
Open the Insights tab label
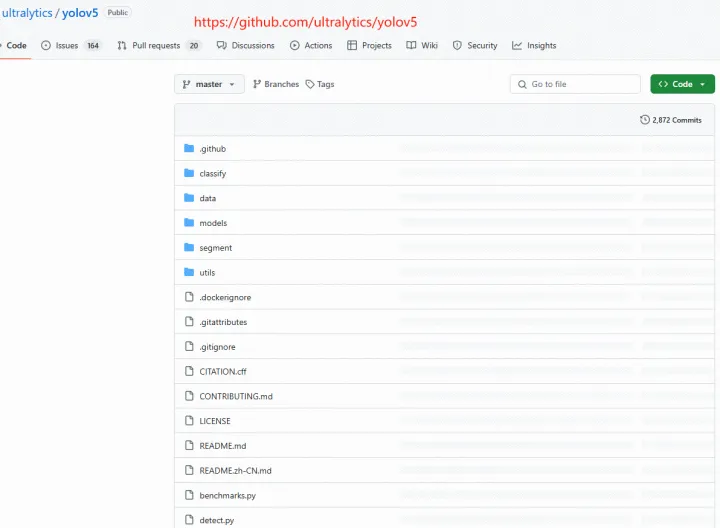point(542,46)
